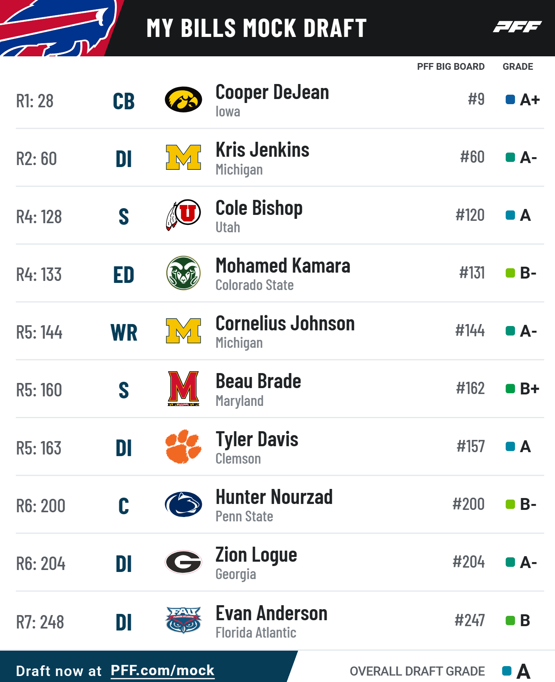555x682 pixels.
Task: Click the Penn State Nittany Lions logo
Action: [183, 504]
